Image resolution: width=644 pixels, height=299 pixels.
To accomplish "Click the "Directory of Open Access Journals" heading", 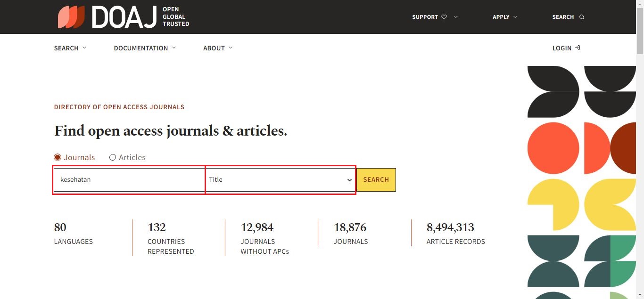I will pyautogui.click(x=119, y=107).
